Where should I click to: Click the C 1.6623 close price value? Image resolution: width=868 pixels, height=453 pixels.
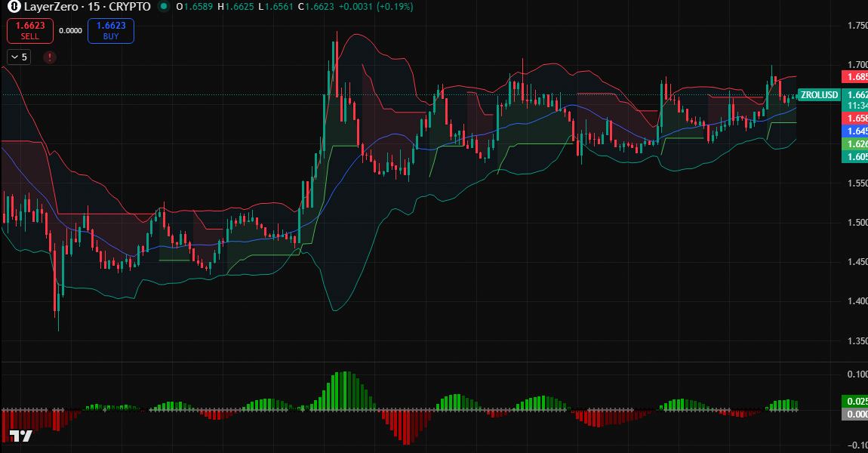pyautogui.click(x=317, y=8)
